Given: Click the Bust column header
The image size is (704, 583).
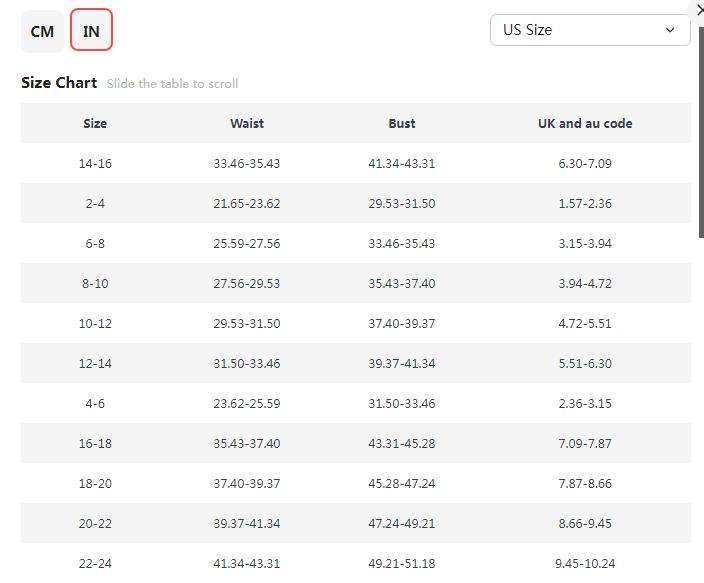Looking at the screenshot, I should [x=402, y=123].
